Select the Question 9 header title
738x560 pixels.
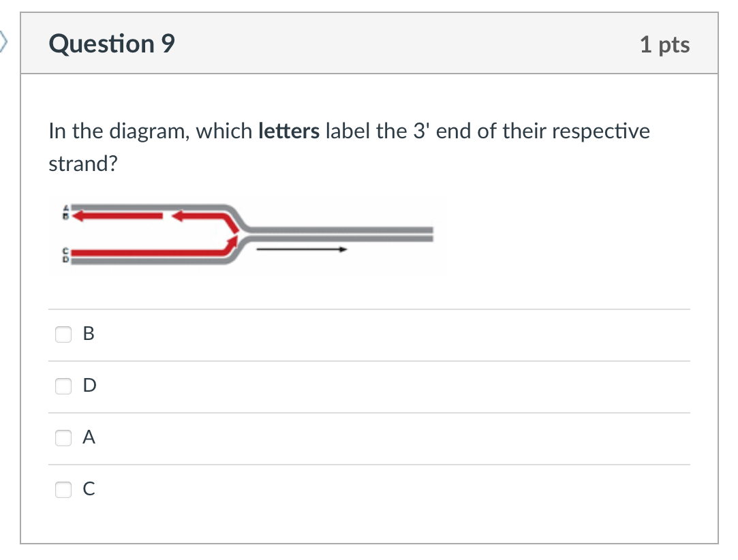tap(111, 43)
